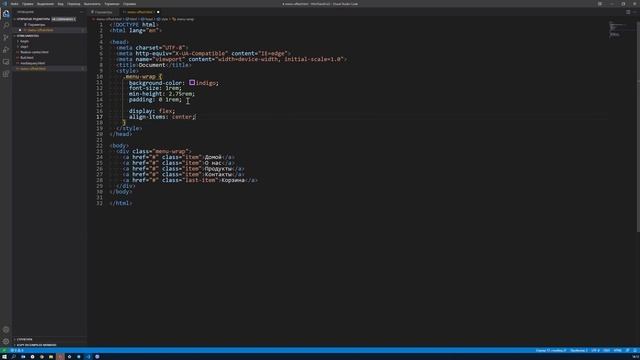Click the line and column indicator
This screenshot has height=360, width=640.
click(x=551, y=350)
